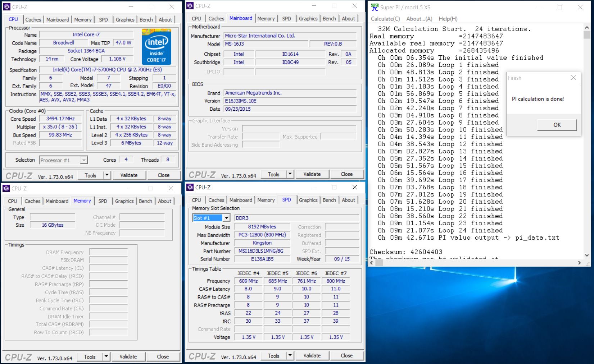The width and height of the screenshot is (594, 364).
Task: Click the Super PI vertical scrollbar thumb
Action: coord(587,34)
